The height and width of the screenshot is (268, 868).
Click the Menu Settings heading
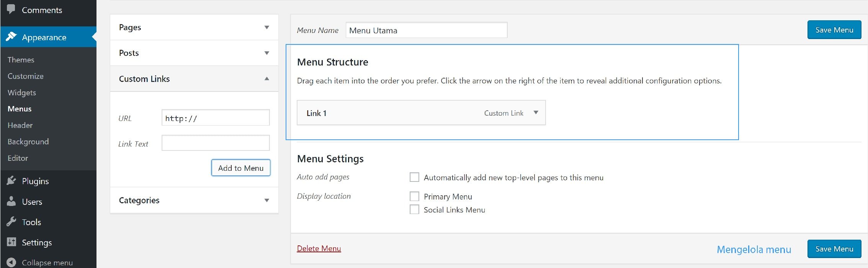point(330,159)
